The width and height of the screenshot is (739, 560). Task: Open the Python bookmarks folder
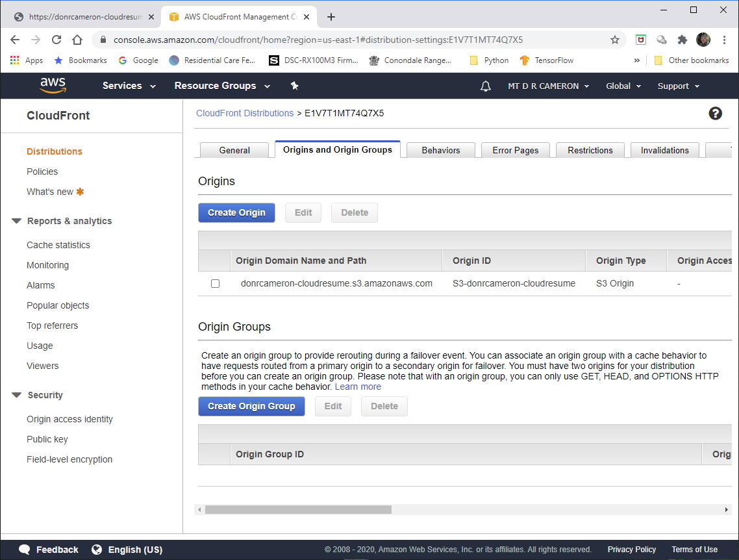[489, 60]
